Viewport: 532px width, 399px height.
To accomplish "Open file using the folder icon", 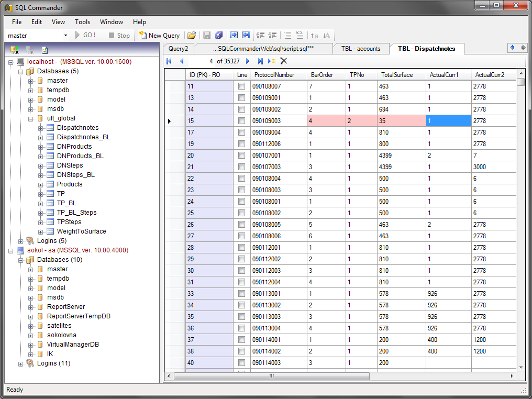I will pyautogui.click(x=192, y=35).
